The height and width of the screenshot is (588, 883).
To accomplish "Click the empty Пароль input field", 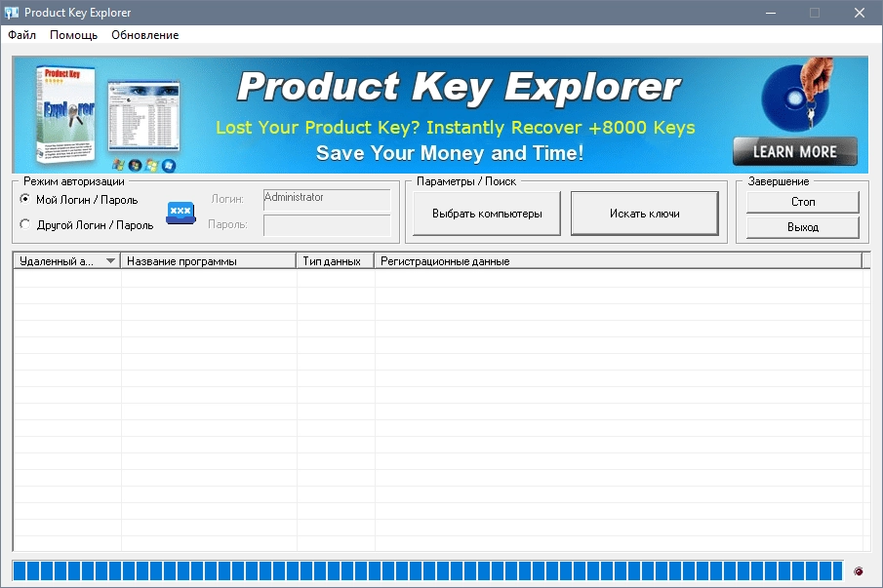I will coord(327,225).
